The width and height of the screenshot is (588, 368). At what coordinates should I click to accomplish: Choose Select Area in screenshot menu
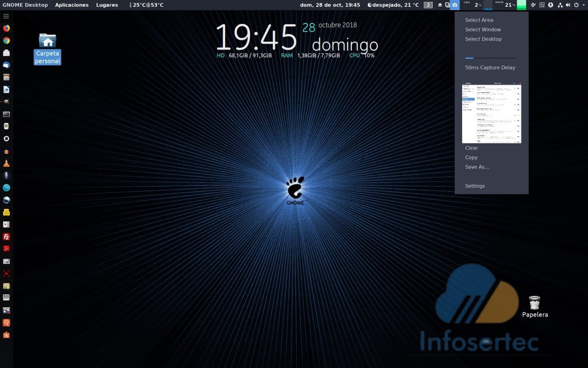click(479, 20)
